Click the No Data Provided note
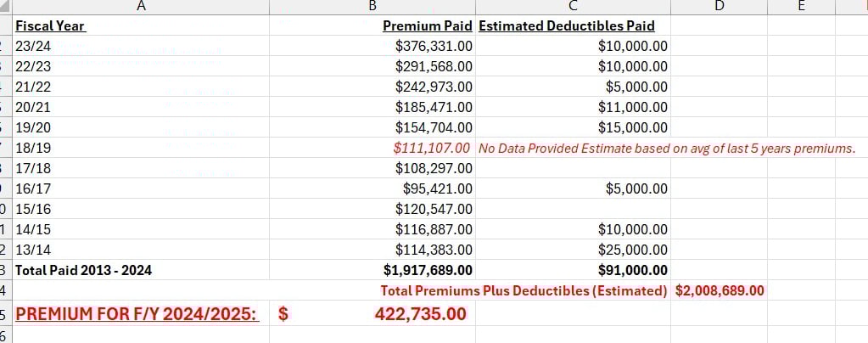Image resolution: width=868 pixels, height=343 pixels. pos(666,148)
